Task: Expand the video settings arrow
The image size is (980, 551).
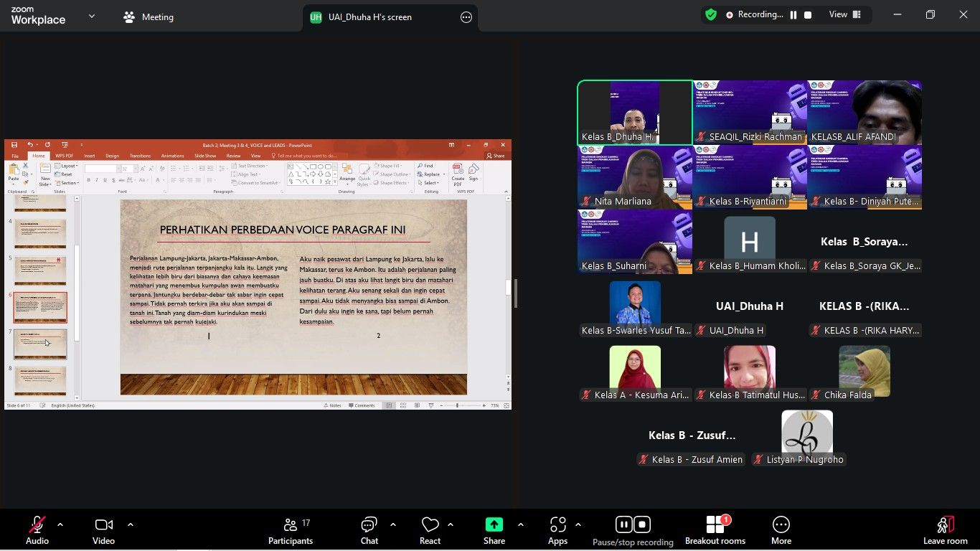Action: coord(131,524)
